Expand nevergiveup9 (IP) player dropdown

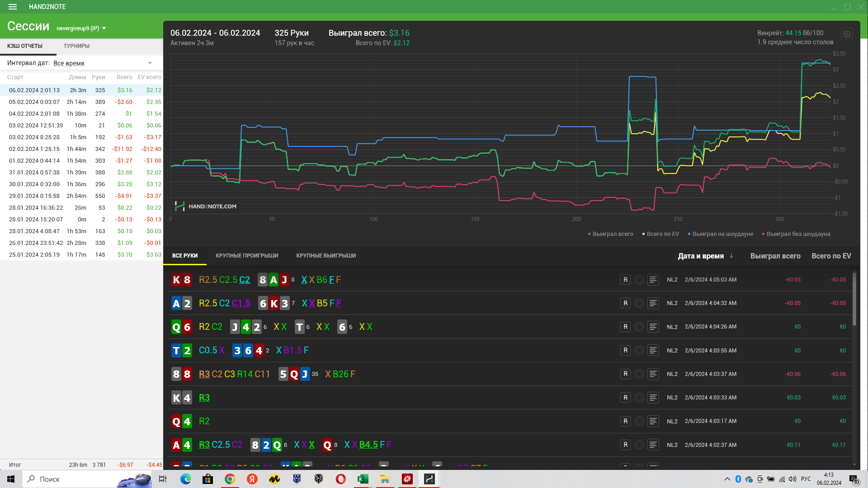point(81,28)
